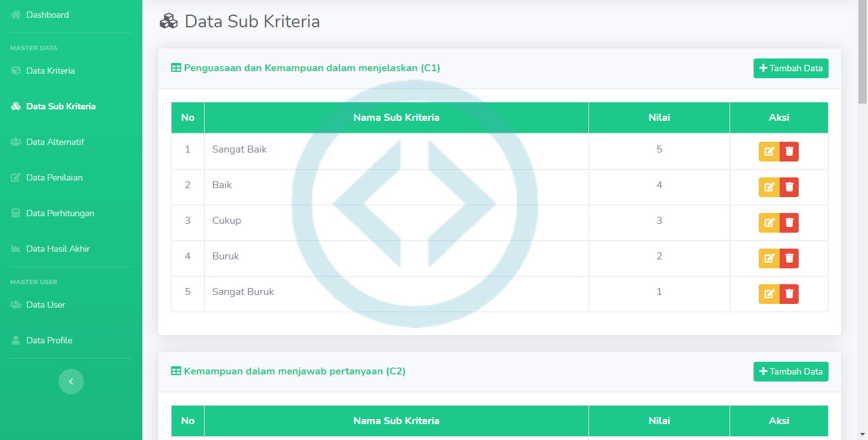868x440 pixels.
Task: Click the delete trash icon for Baik row
Action: pos(789,187)
